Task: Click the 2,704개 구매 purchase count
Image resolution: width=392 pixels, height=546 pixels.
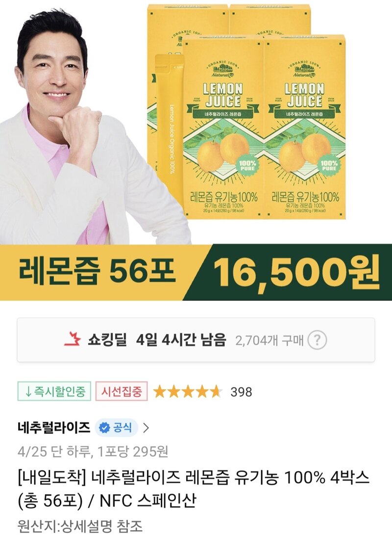Action: (269, 340)
